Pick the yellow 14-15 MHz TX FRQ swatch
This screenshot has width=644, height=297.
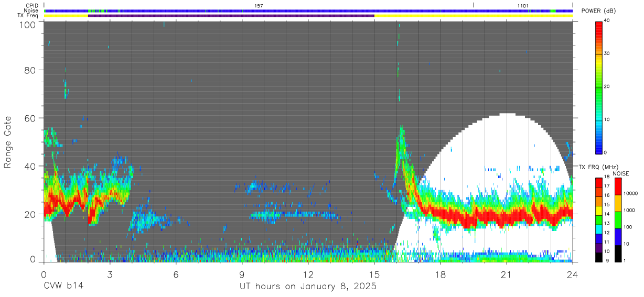tap(599, 211)
